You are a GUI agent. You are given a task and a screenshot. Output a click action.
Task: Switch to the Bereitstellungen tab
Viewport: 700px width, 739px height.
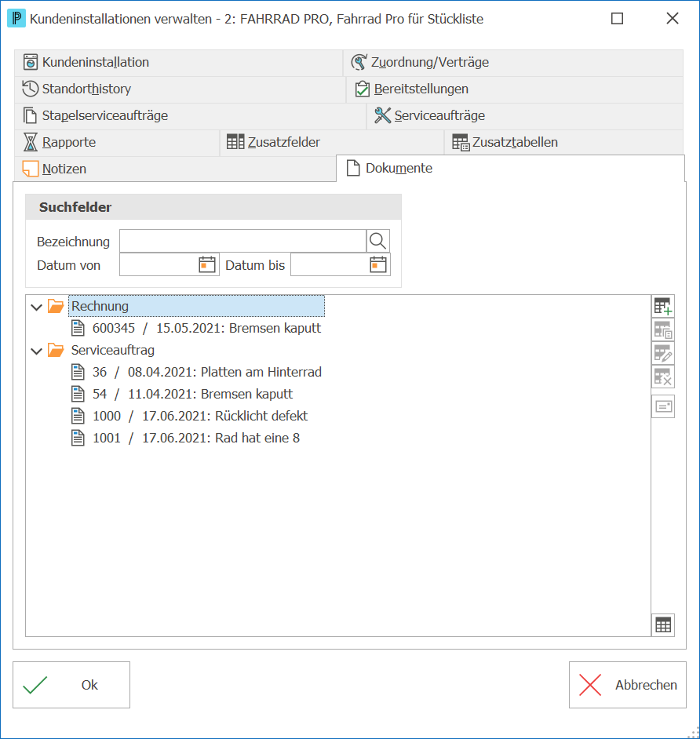coord(515,89)
